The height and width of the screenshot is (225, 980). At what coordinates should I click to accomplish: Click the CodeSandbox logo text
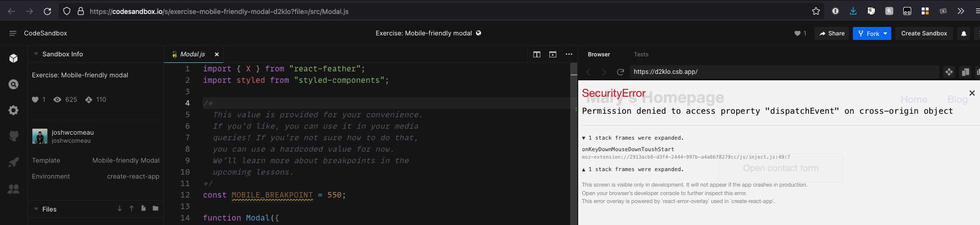pos(45,33)
